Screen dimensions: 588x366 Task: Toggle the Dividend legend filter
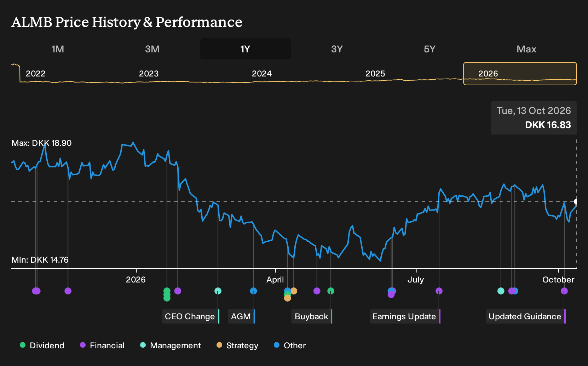[x=42, y=345]
